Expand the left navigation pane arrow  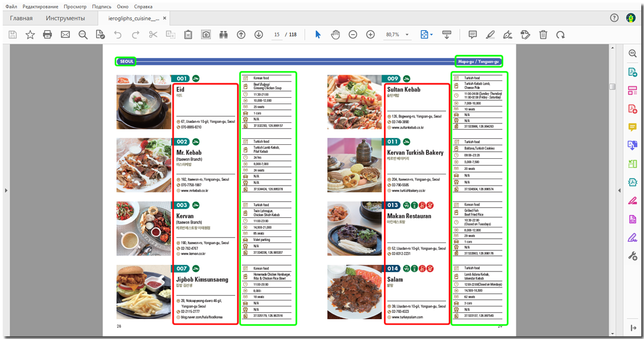point(6,190)
